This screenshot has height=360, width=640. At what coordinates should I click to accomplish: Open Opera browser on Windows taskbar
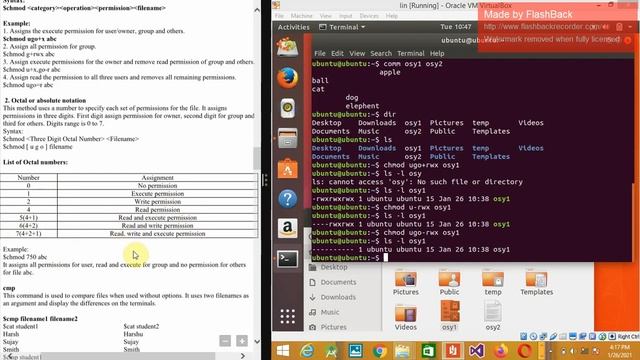[524, 351]
